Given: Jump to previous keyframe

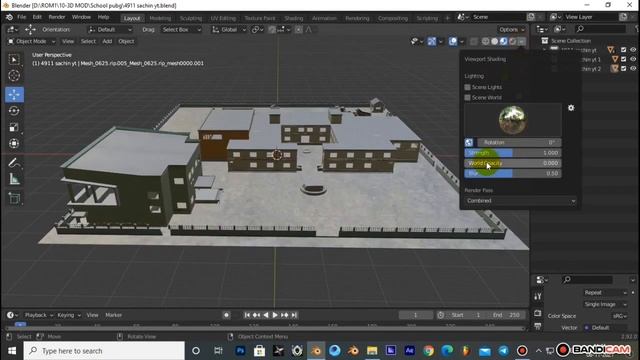Looking at the screenshot, I should (256, 315).
